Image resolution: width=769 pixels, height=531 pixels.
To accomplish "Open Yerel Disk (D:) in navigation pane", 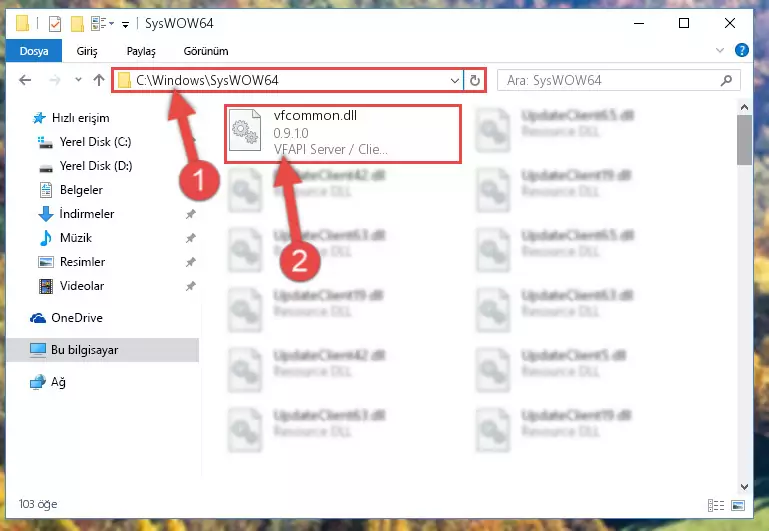I will (96, 166).
